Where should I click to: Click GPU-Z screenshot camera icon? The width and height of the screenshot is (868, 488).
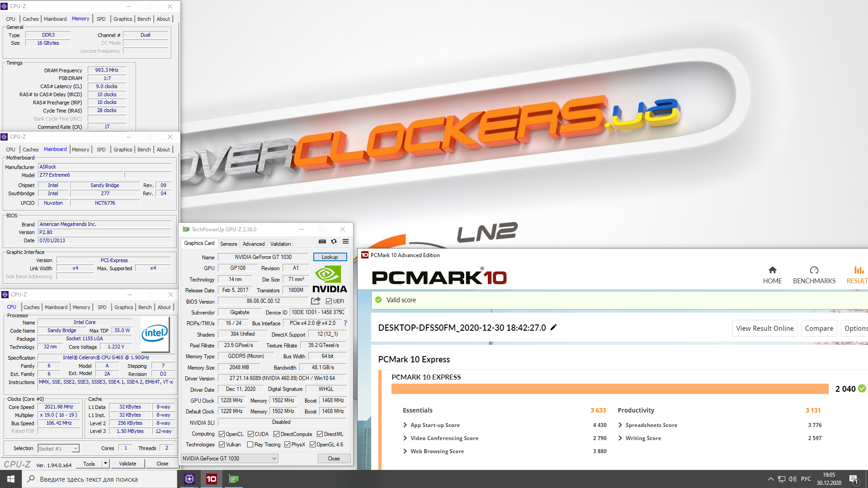click(x=322, y=241)
